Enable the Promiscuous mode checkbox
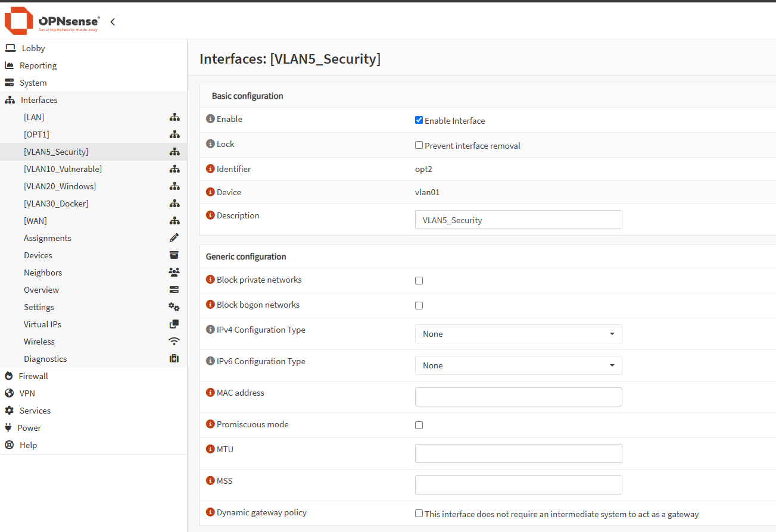This screenshot has width=776, height=532. 419,425
